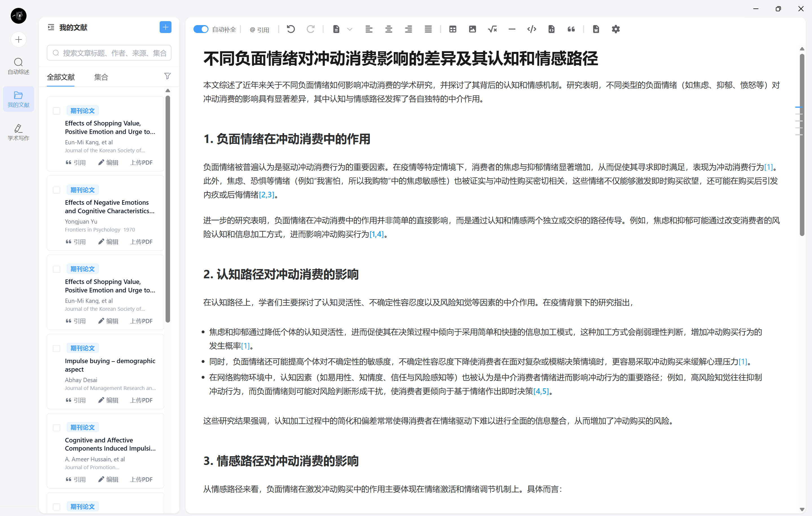
Task: Export the document with the Word icon
Action: (596, 29)
